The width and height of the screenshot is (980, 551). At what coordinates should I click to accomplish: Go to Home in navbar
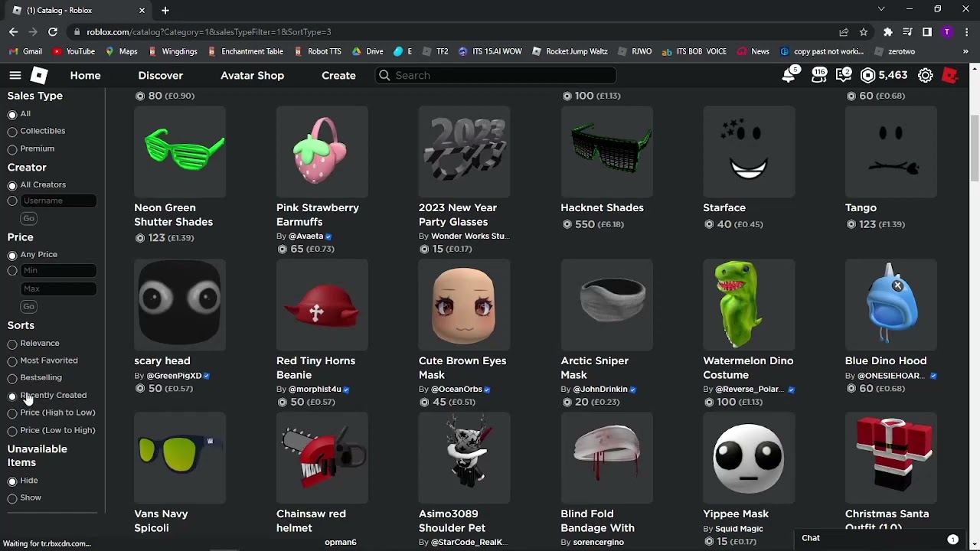coord(85,75)
